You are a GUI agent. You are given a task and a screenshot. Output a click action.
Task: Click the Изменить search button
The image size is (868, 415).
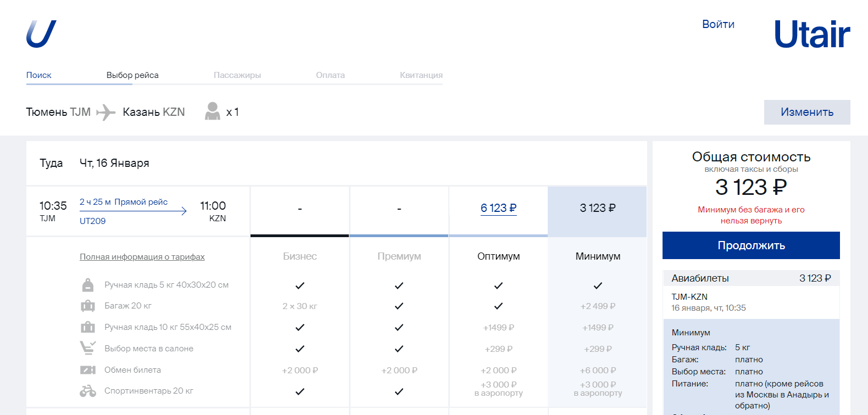coord(806,112)
